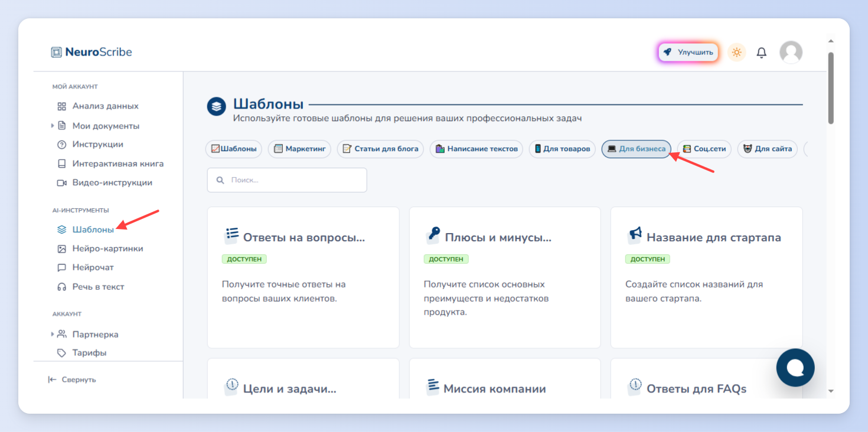Click ДОСТУПЕН badge on Название для стартапа

pyautogui.click(x=647, y=259)
